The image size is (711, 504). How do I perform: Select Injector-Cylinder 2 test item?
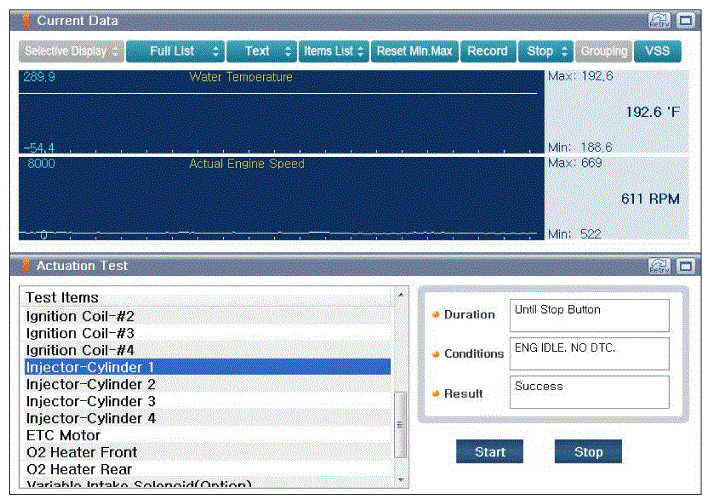point(208,384)
